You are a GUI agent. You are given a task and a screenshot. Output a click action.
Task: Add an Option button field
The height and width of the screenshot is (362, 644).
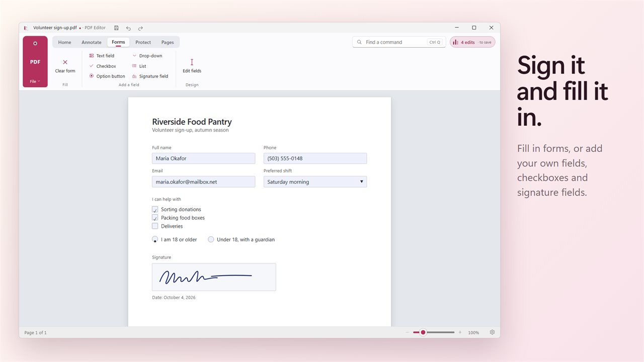point(107,76)
